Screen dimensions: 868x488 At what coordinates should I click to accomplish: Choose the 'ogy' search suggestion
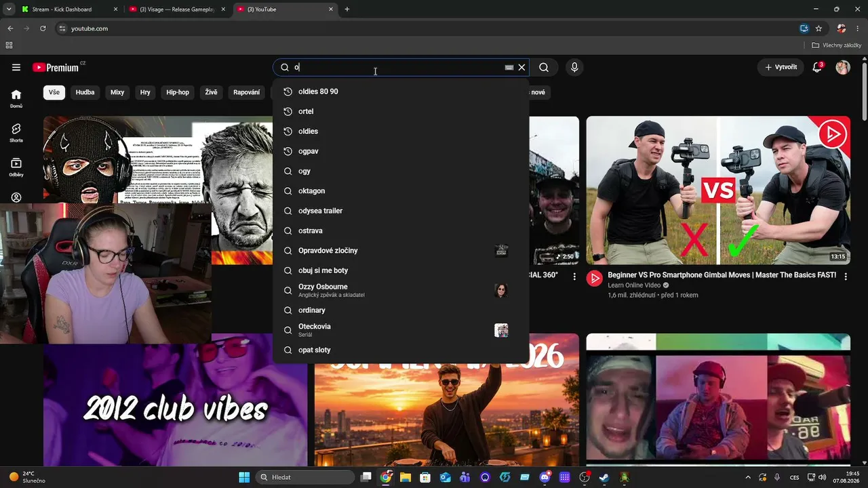click(x=401, y=171)
